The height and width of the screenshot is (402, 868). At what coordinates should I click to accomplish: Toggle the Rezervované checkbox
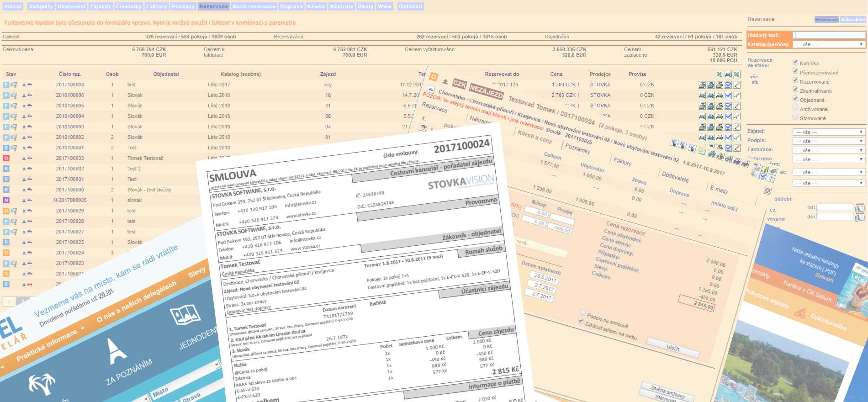(795, 81)
